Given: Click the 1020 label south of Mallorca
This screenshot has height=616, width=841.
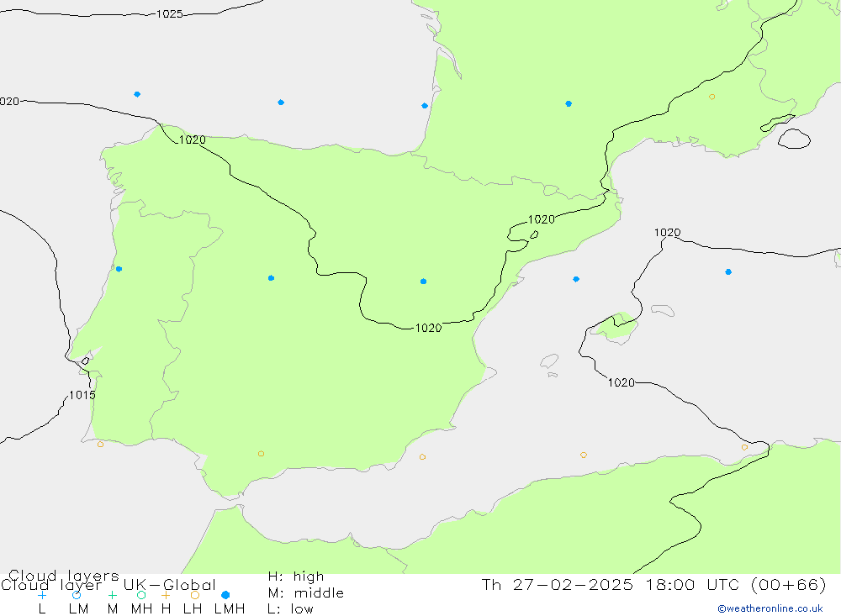Looking at the screenshot, I should 621,382.
